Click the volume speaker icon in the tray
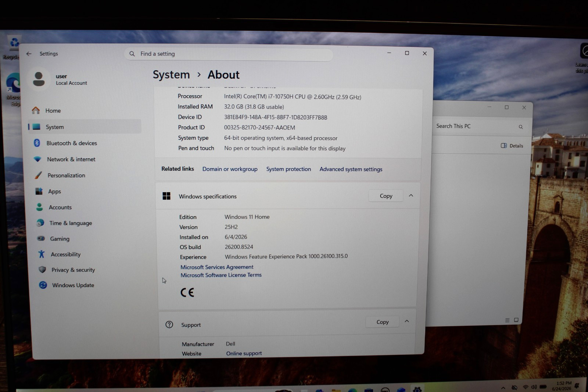Screen dimensions: 588x392 [534, 387]
